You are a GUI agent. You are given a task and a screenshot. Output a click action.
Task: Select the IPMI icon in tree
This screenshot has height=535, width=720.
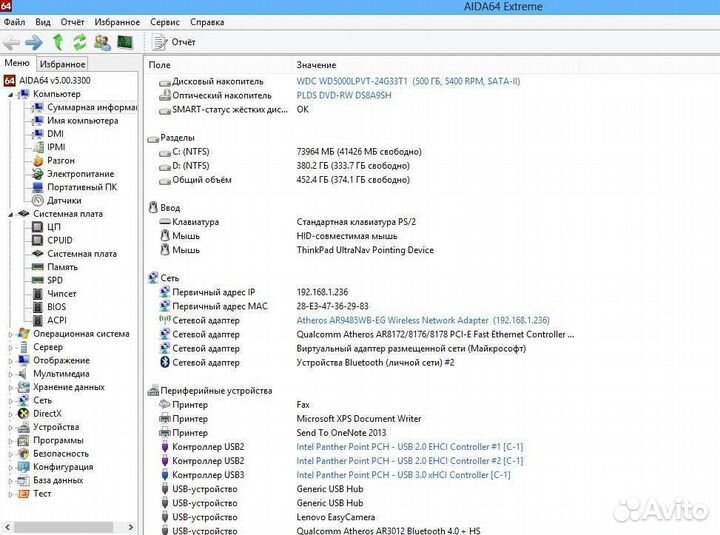(x=38, y=147)
